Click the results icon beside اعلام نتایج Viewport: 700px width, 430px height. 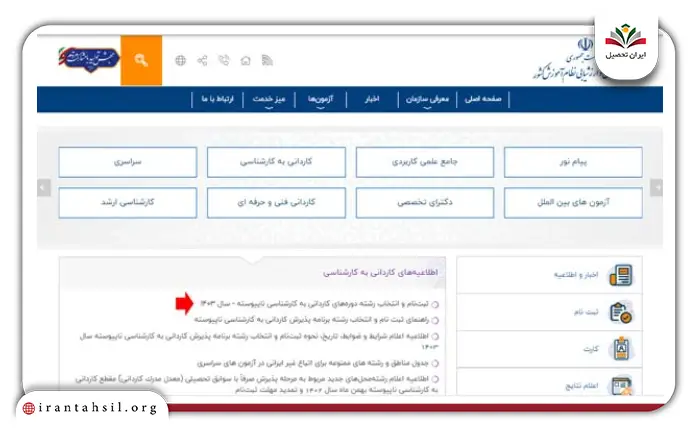[621, 385]
